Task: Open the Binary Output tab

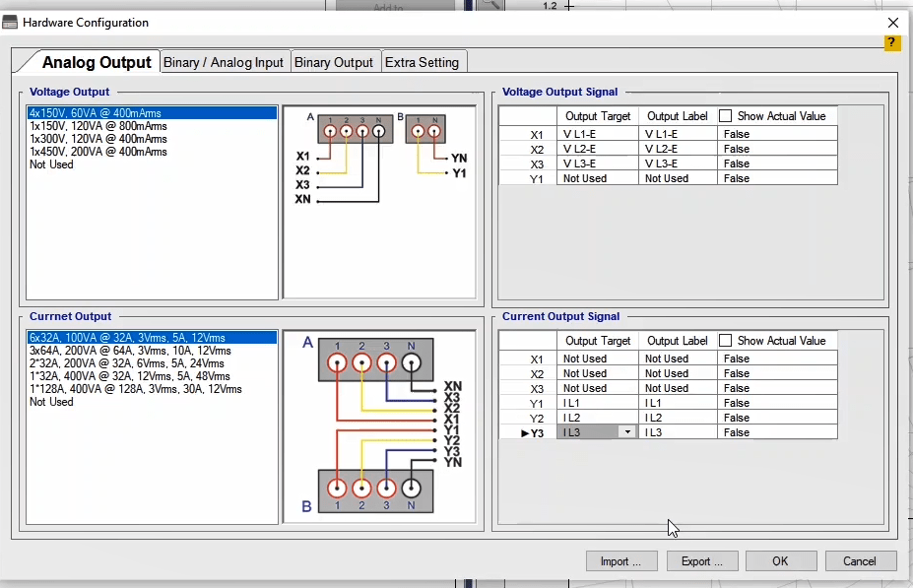Action: click(x=334, y=62)
